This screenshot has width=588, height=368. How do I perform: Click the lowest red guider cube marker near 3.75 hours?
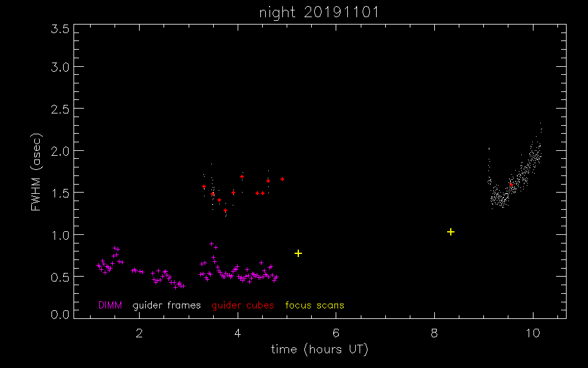[x=225, y=210]
